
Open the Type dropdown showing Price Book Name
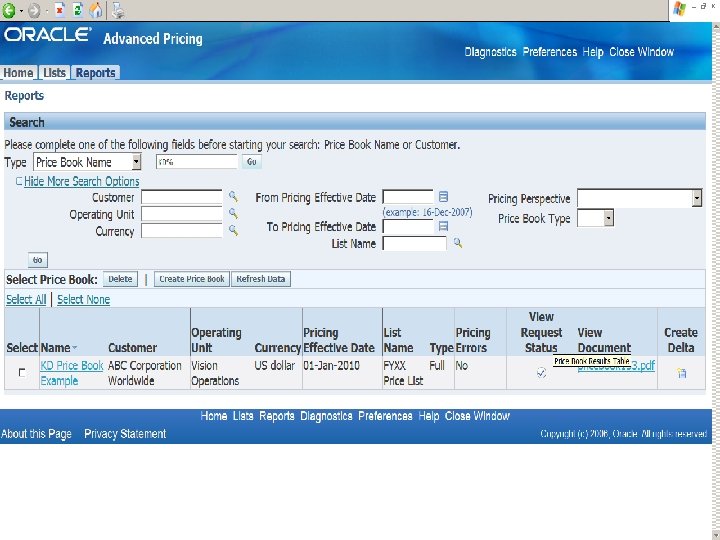tap(87, 162)
